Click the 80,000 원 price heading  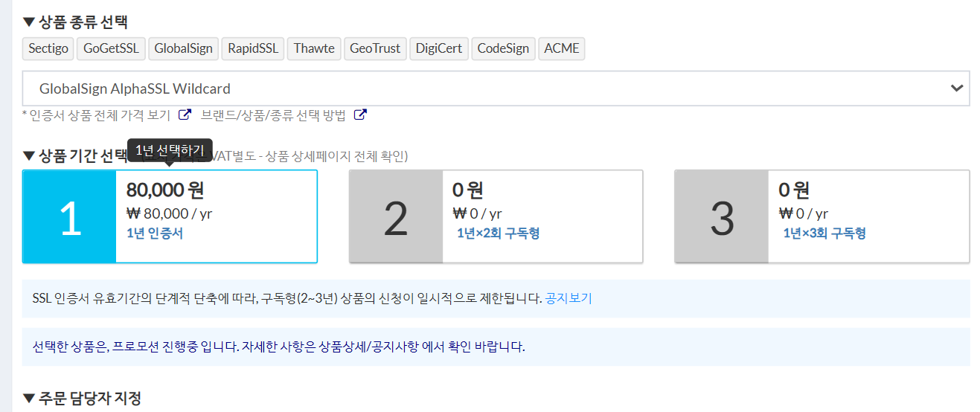165,190
